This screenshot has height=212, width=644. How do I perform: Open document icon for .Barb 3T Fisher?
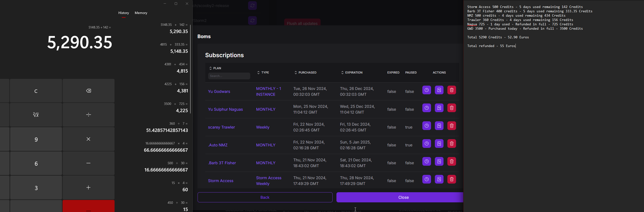pos(439,161)
